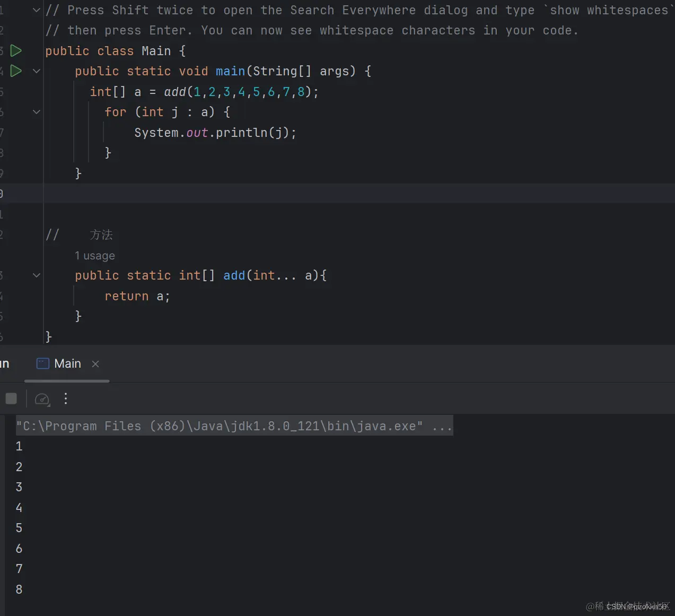Click the 'return a;' statement

click(137, 296)
